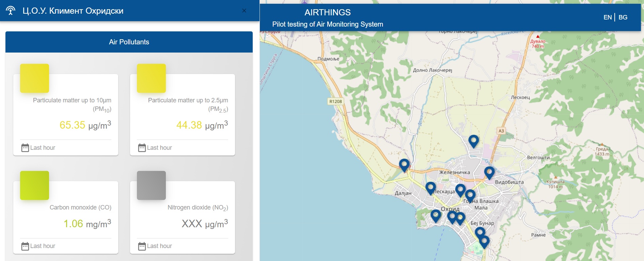Click the green Carbon monoxide color swatch

[34, 185]
